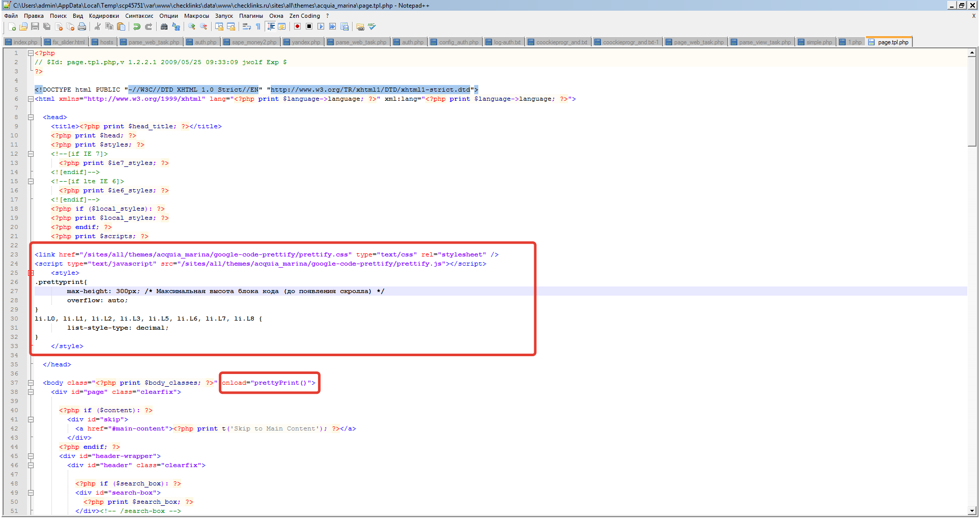980x518 pixels.
Task: Collapse the <body> fold at line 37
Action: pos(31,383)
